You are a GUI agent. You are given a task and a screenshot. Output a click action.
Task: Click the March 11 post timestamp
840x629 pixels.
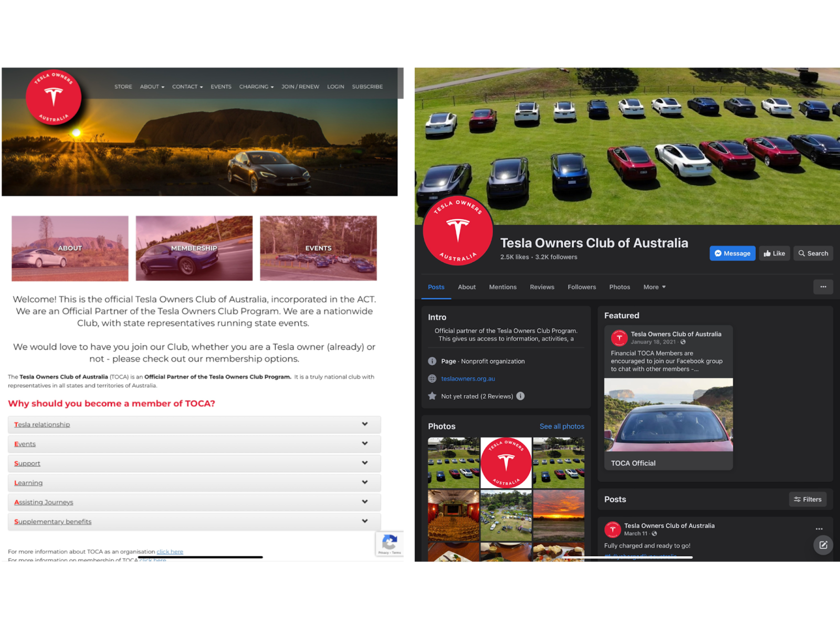click(636, 534)
